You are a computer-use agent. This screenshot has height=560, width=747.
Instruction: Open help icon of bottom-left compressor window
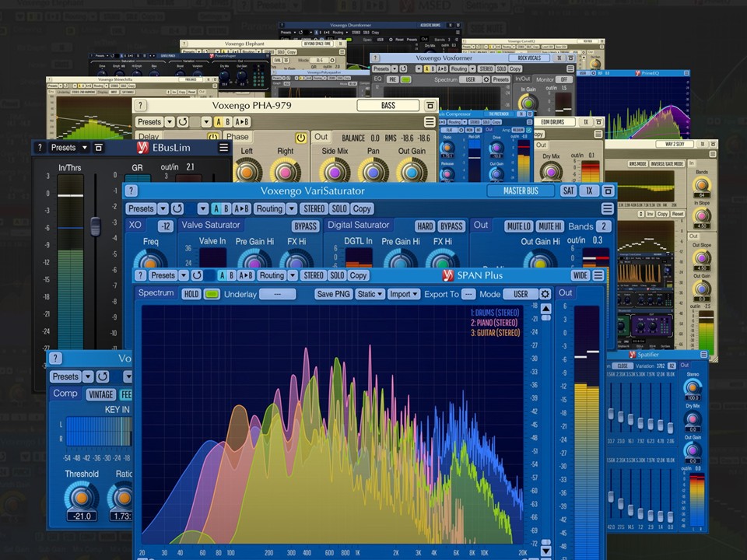click(x=55, y=359)
